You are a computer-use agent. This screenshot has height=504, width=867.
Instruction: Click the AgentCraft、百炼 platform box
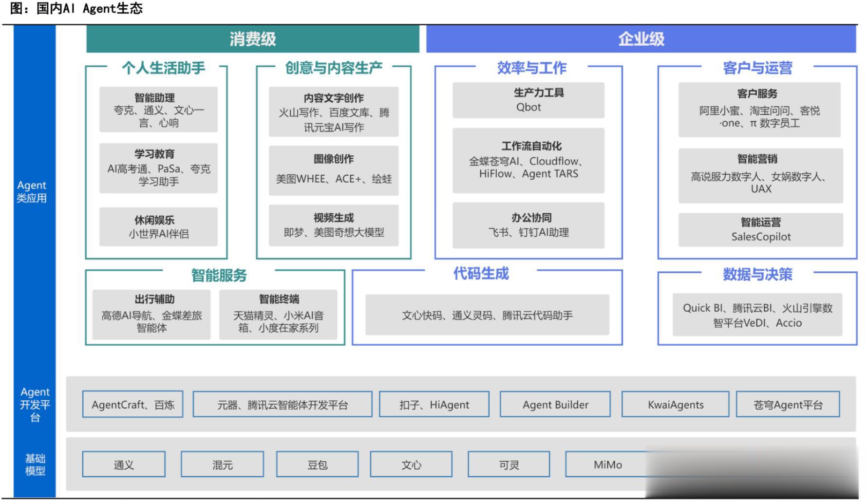point(132,404)
